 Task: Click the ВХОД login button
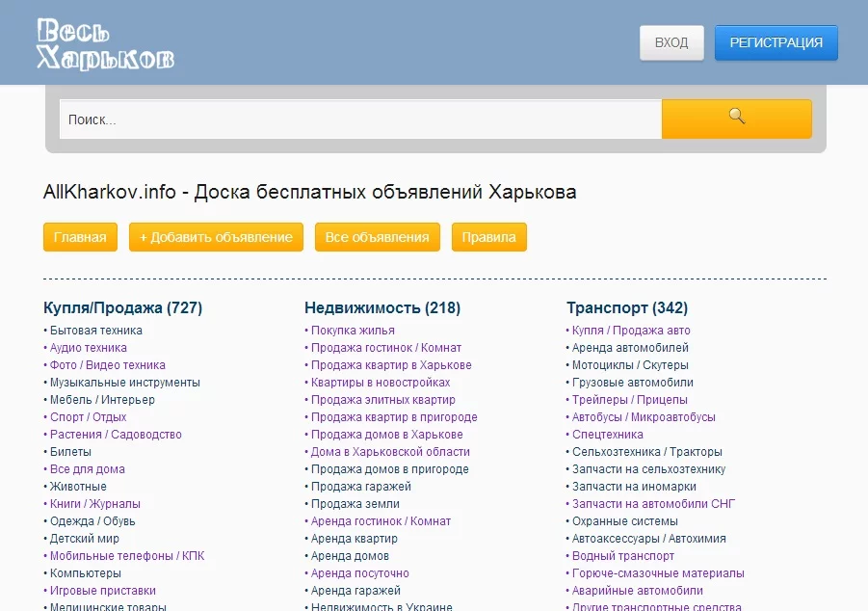[671, 42]
